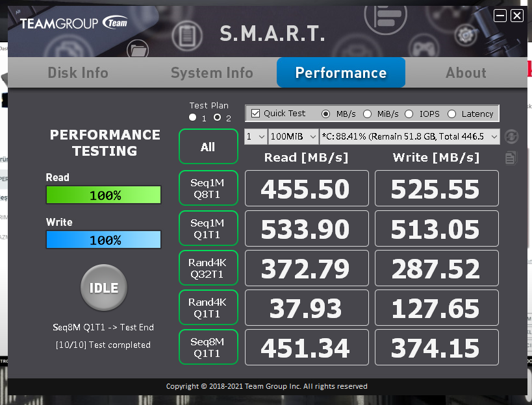532x405 pixels.
Task: Start the Rand4K Q32T1 test
Action: [209, 268]
